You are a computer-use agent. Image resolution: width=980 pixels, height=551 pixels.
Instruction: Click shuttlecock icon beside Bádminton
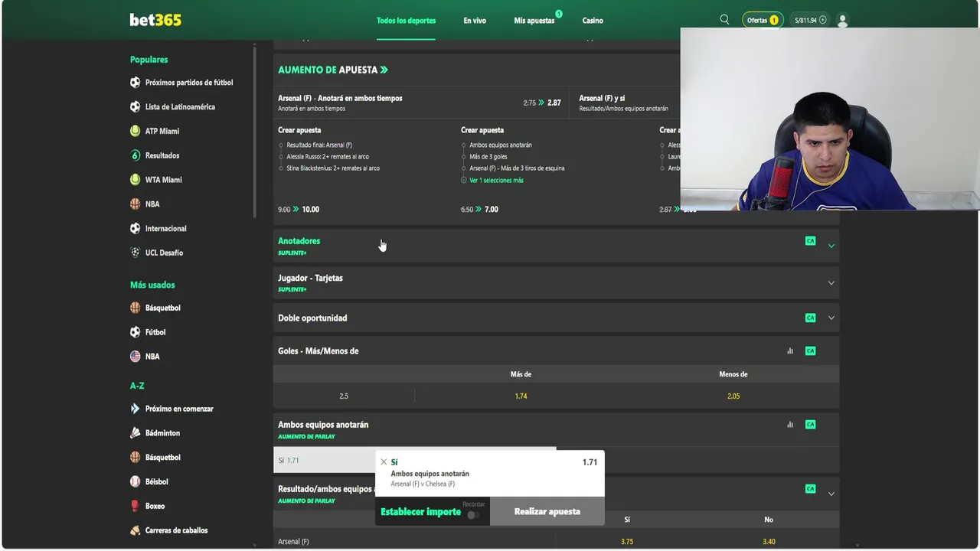(136, 433)
